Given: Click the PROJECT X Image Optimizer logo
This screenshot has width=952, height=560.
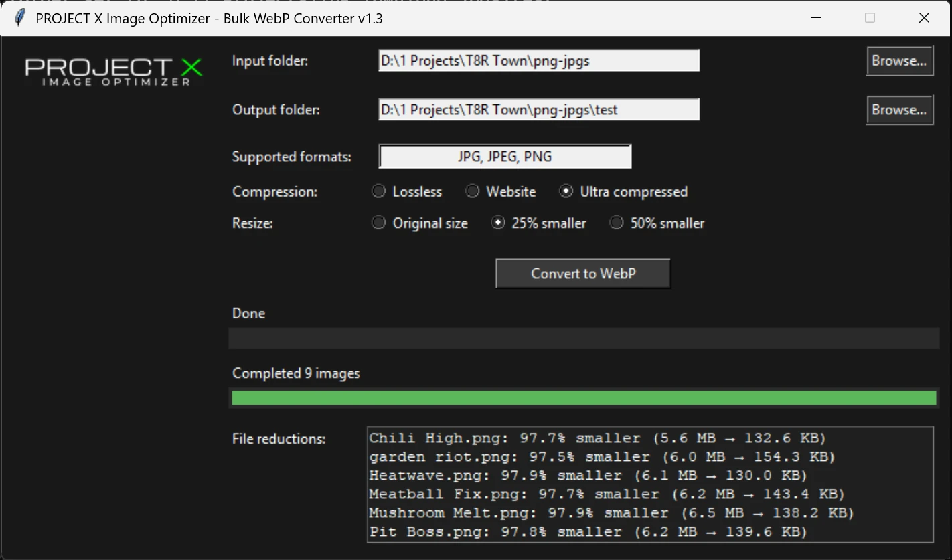Looking at the screenshot, I should (112, 70).
